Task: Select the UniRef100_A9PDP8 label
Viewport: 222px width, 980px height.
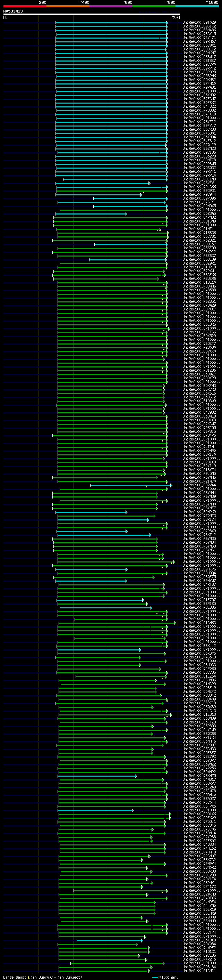Action: click(199, 72)
